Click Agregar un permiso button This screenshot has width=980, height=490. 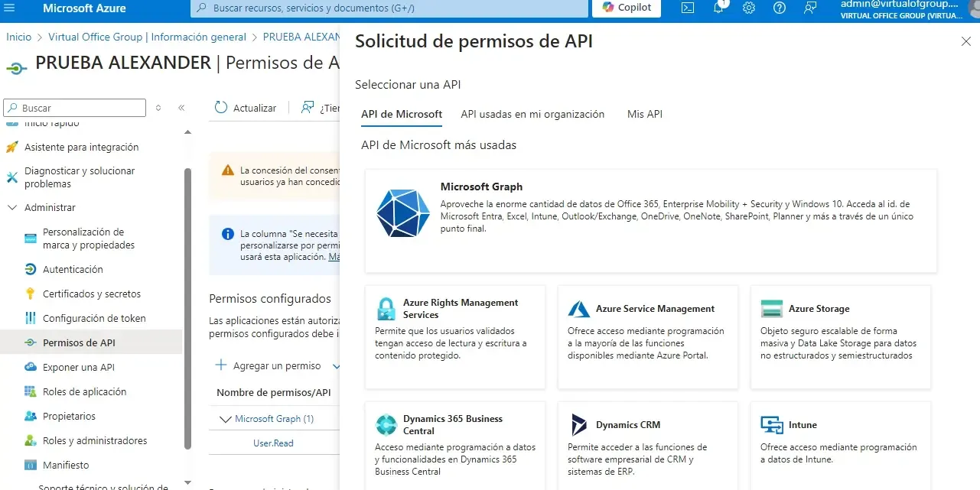click(x=268, y=366)
